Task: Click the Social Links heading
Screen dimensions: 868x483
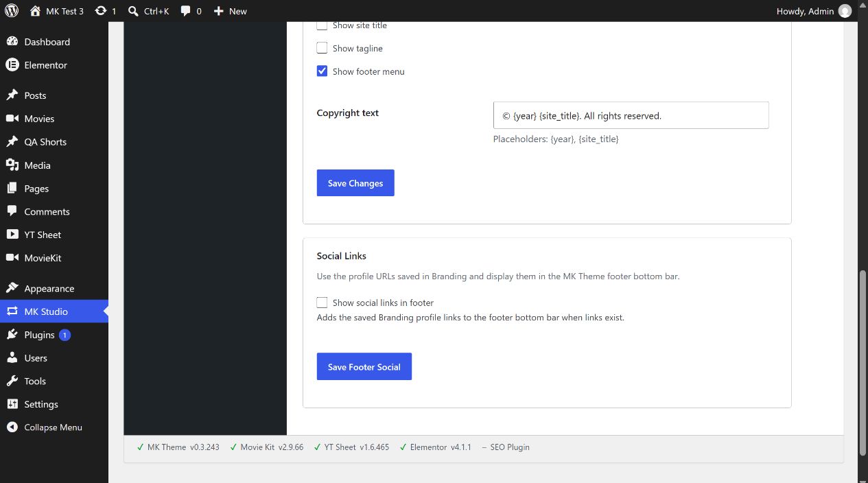Action: coord(342,256)
